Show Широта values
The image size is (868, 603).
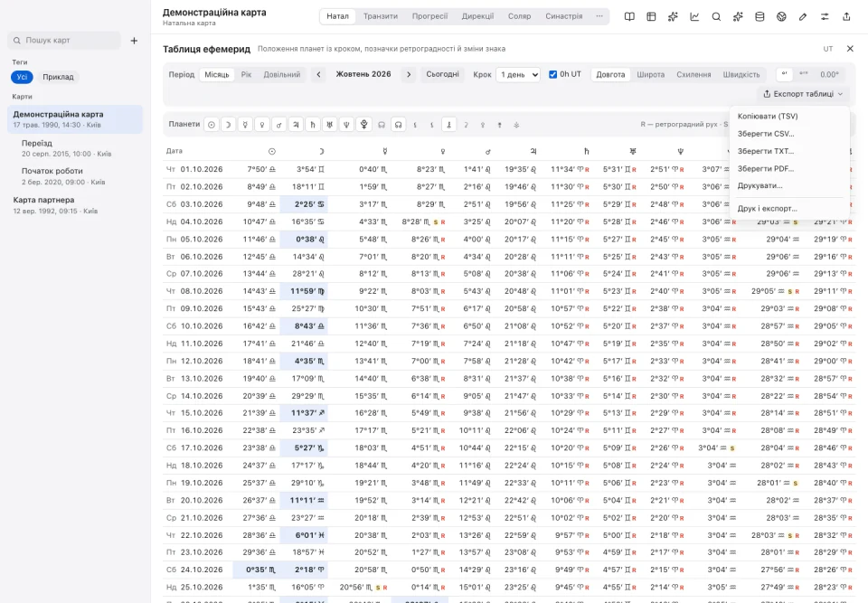coord(650,74)
